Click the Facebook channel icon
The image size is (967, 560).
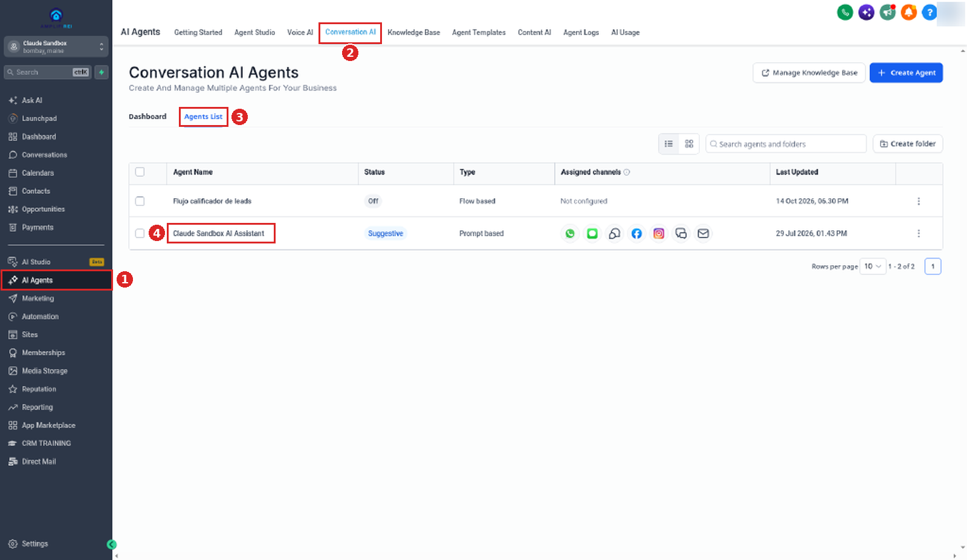coord(636,234)
